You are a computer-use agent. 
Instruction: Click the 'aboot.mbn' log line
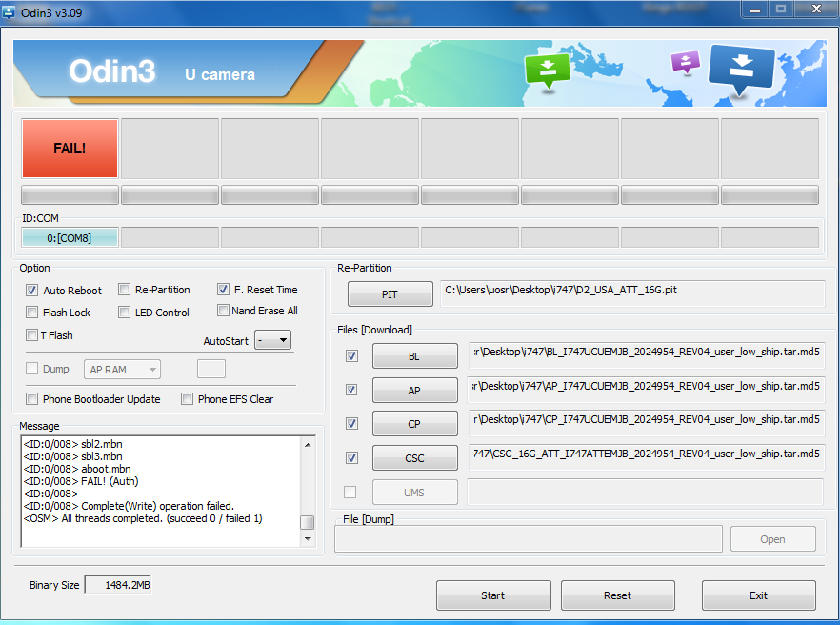point(77,469)
